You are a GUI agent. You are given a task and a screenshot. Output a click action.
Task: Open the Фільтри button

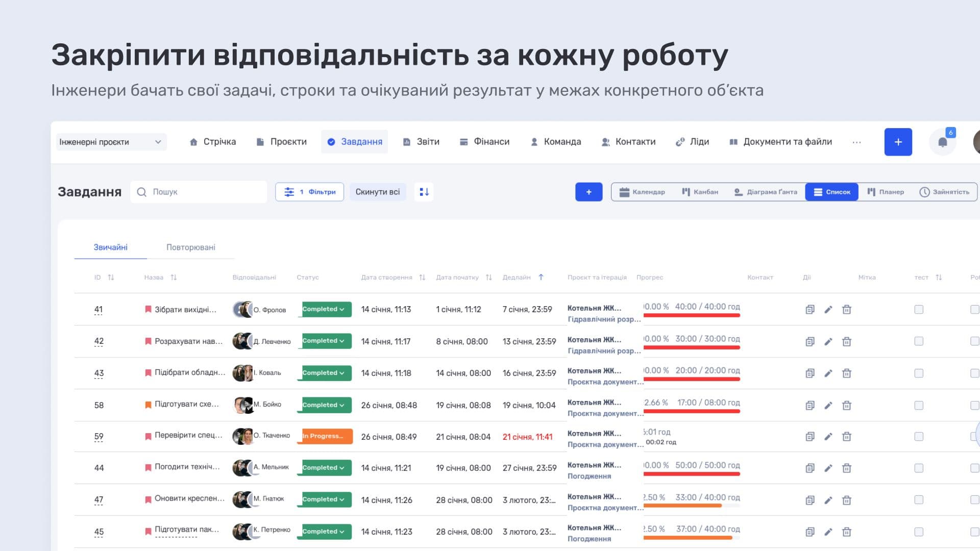pyautogui.click(x=309, y=192)
